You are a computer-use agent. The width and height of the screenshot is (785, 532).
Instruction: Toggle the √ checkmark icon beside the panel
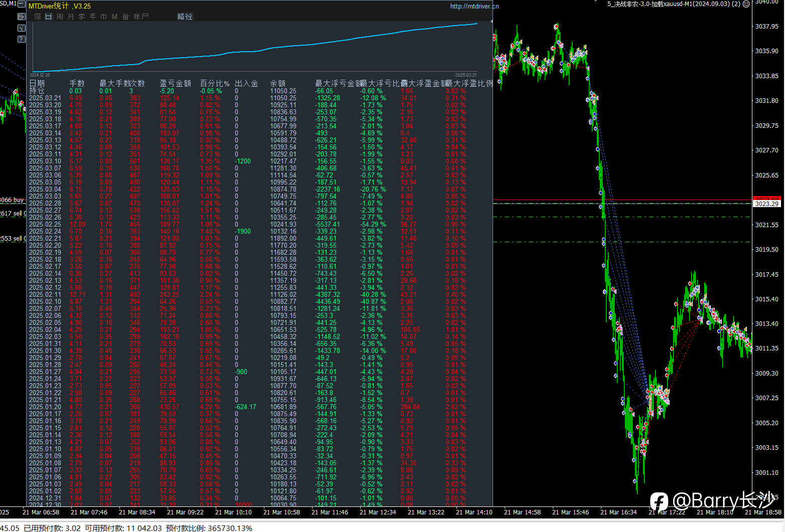[x=21, y=28]
